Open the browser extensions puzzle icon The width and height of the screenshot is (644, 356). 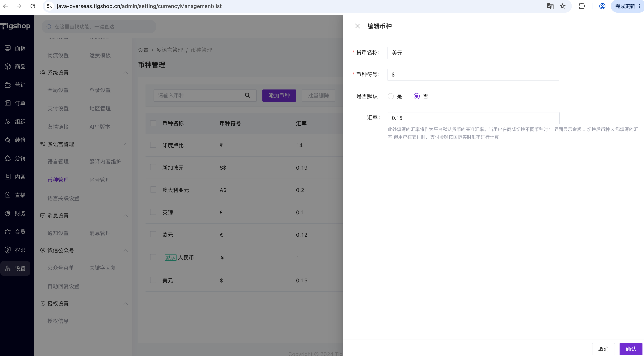point(582,6)
